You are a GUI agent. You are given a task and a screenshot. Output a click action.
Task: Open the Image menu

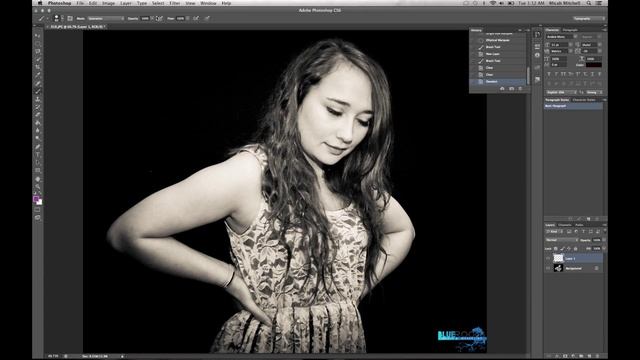(x=108, y=3)
